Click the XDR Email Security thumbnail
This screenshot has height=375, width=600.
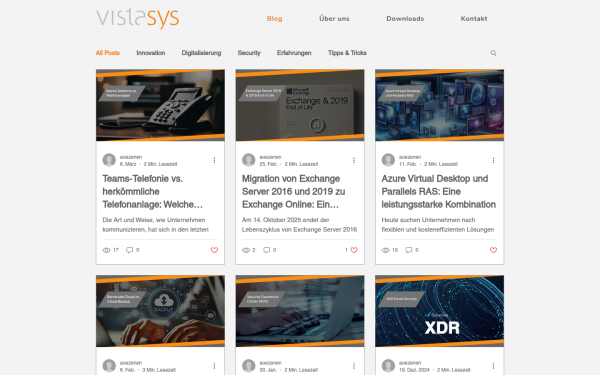[x=440, y=311]
